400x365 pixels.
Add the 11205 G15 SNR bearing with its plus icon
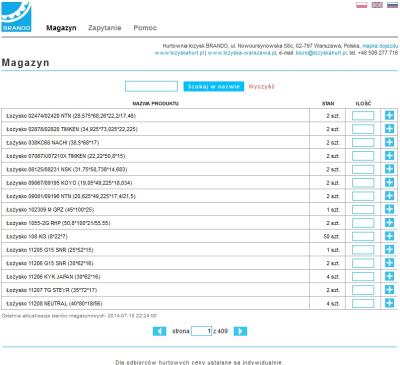click(389, 249)
